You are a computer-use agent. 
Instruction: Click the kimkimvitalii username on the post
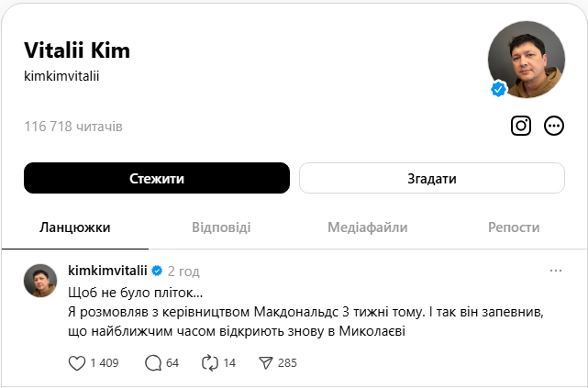(x=108, y=272)
